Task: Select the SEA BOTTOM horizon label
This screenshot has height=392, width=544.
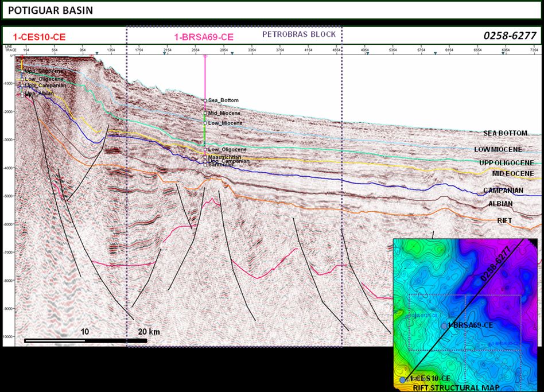Action: click(x=505, y=133)
